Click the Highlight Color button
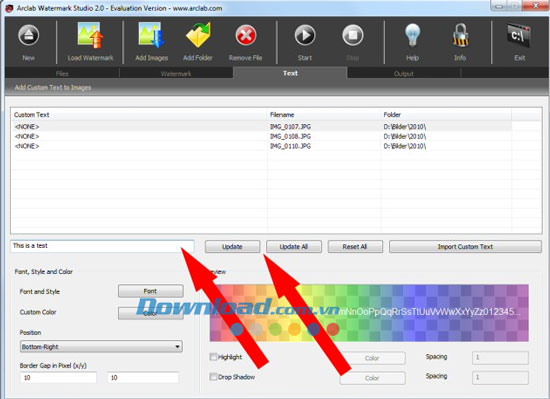 click(373, 358)
